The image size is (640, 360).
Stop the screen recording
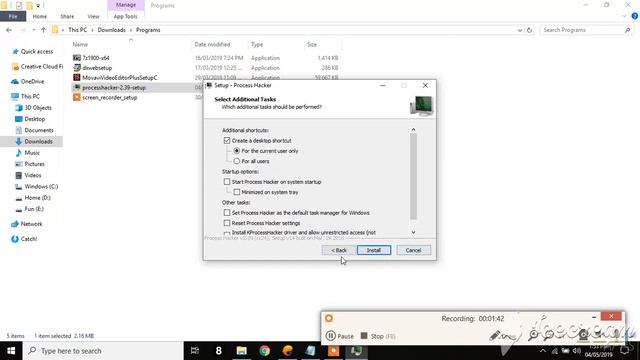point(378,336)
